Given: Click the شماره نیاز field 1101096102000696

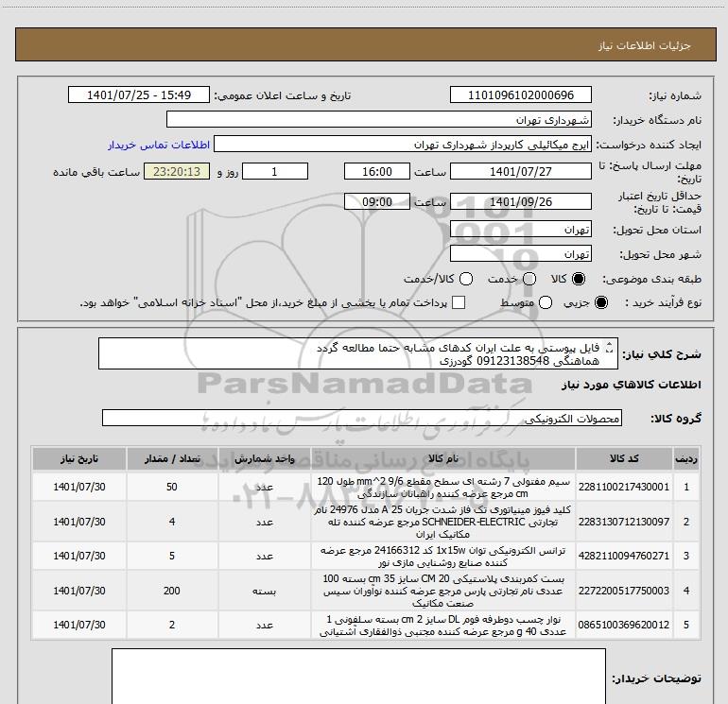Looking at the screenshot, I should [x=520, y=94].
